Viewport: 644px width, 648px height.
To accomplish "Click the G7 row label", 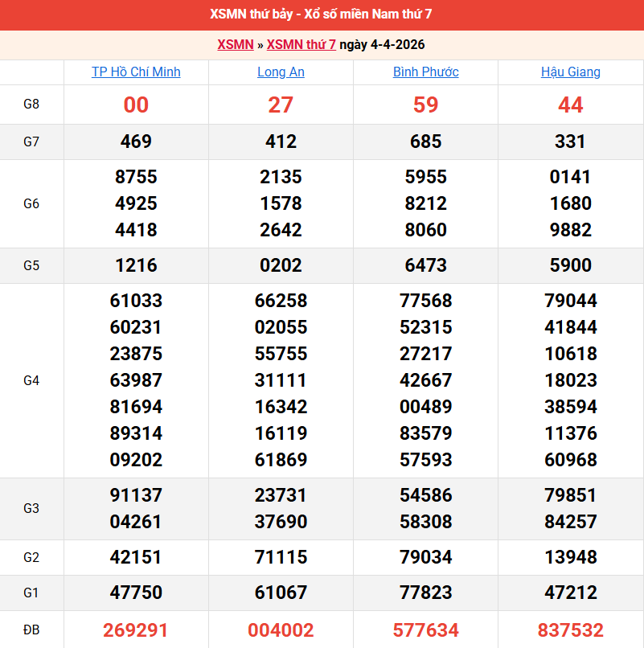I will 31,141.
